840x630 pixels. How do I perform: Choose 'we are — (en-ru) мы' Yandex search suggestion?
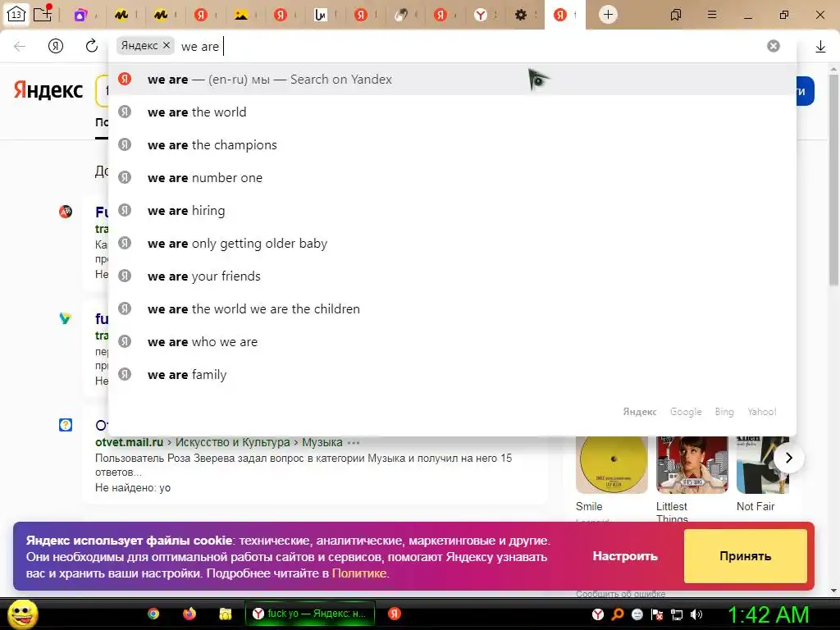pos(452,80)
